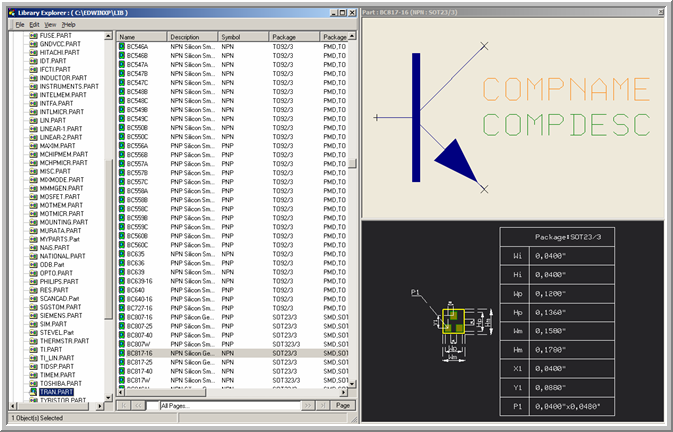This screenshot has width=673, height=432.
Task: Open the File menu
Action: coord(20,25)
